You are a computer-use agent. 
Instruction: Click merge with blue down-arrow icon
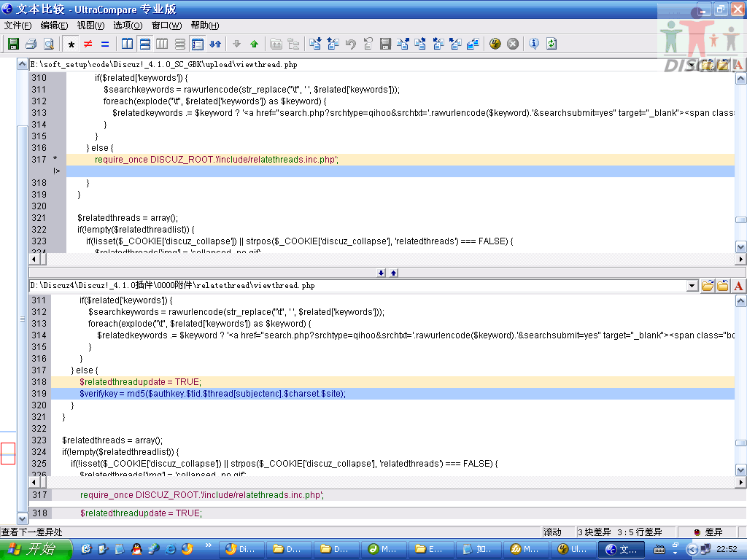(315, 44)
